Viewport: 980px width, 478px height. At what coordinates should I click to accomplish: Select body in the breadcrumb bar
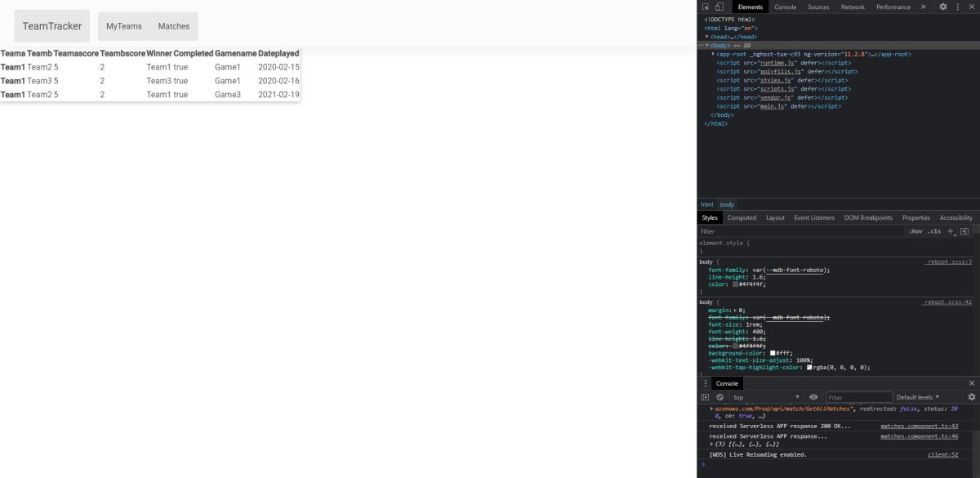[x=727, y=204]
